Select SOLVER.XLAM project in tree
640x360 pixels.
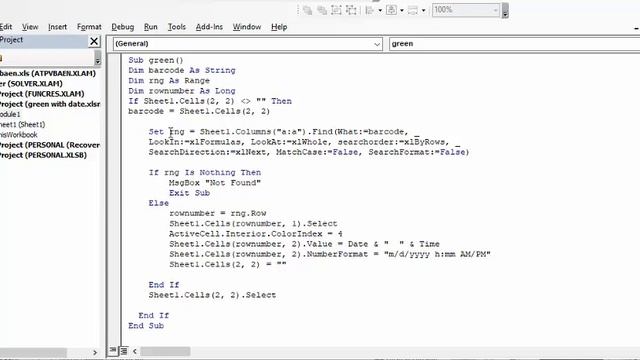tap(31, 84)
